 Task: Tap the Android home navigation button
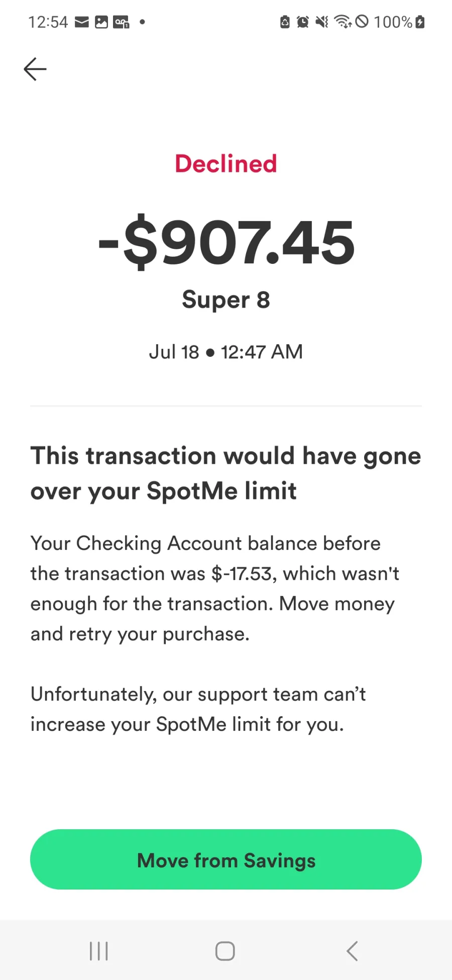(225, 951)
